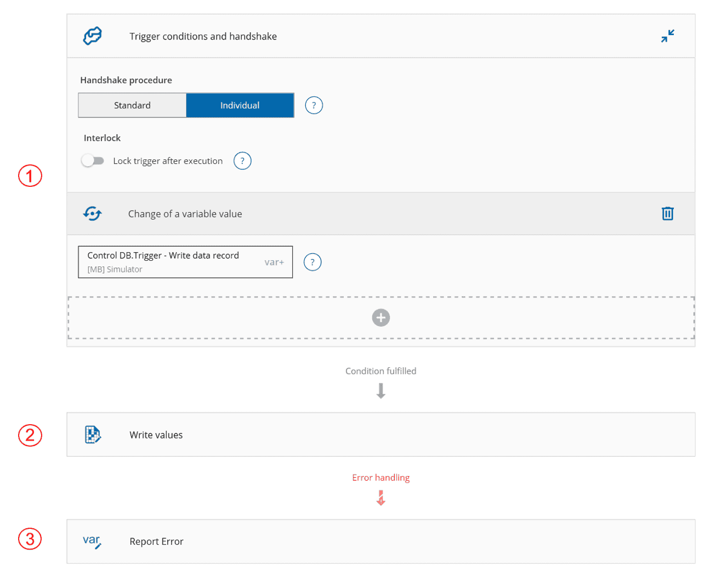The width and height of the screenshot is (716, 588).
Task: Expand the Write values step
Action: (x=381, y=435)
